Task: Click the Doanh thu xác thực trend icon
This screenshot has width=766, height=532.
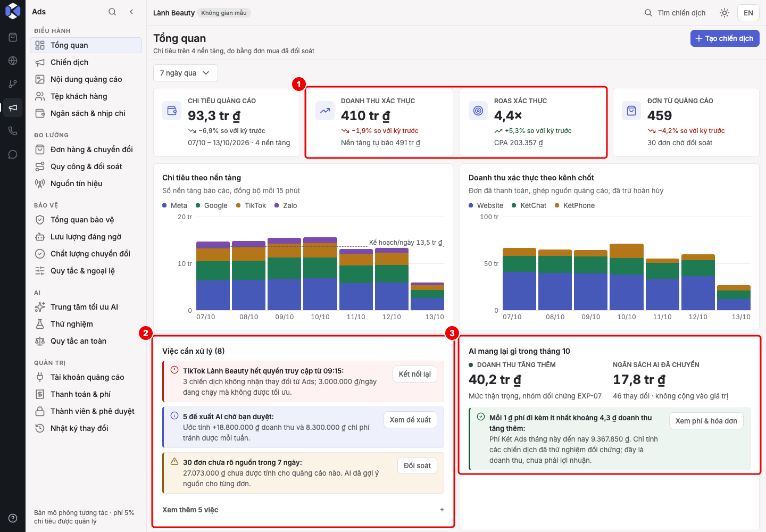Action: pos(325,111)
